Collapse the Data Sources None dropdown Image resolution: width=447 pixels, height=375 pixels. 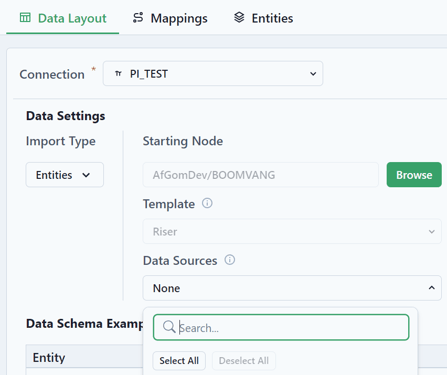tap(292, 288)
